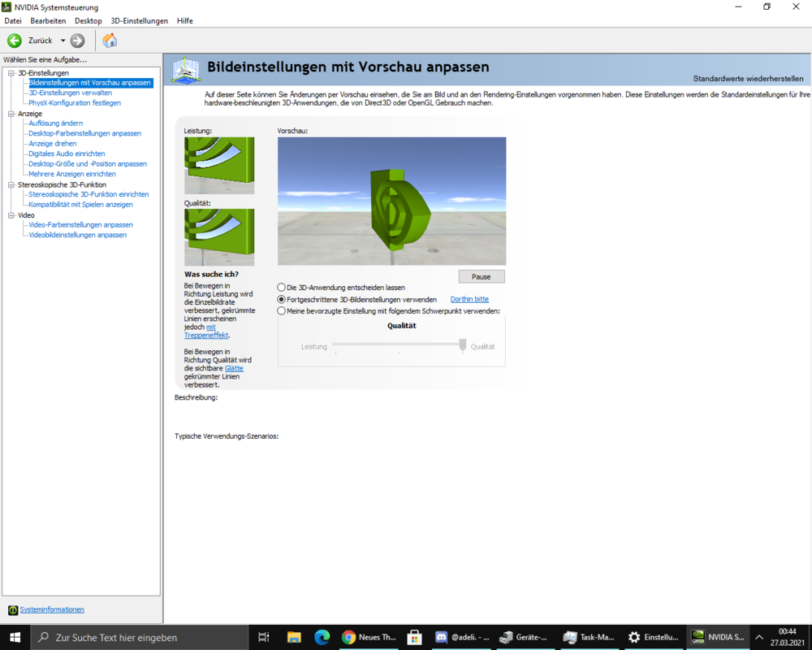Open the Desktop menu
The width and height of the screenshot is (812, 650).
click(88, 20)
